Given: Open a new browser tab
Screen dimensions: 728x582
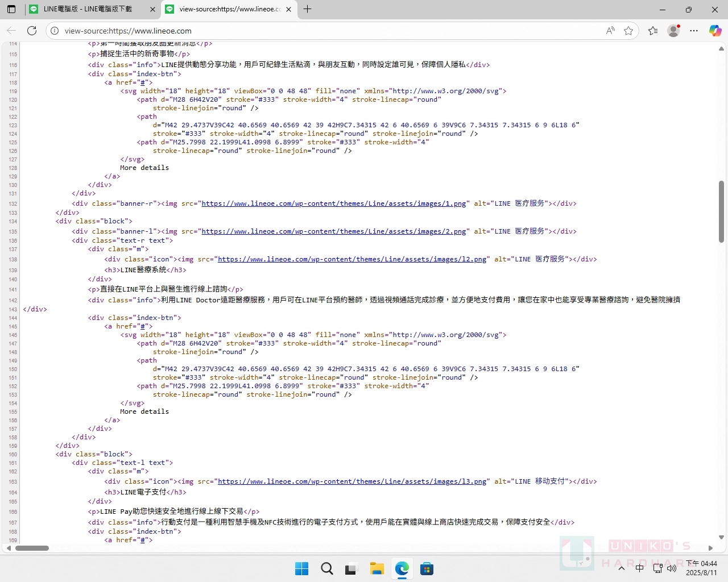Looking at the screenshot, I should (308, 9).
